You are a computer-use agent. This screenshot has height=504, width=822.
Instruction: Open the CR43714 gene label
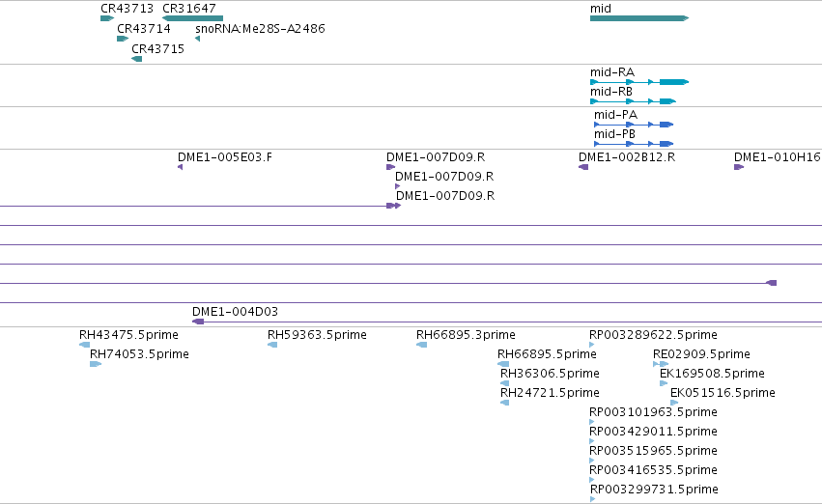(144, 29)
